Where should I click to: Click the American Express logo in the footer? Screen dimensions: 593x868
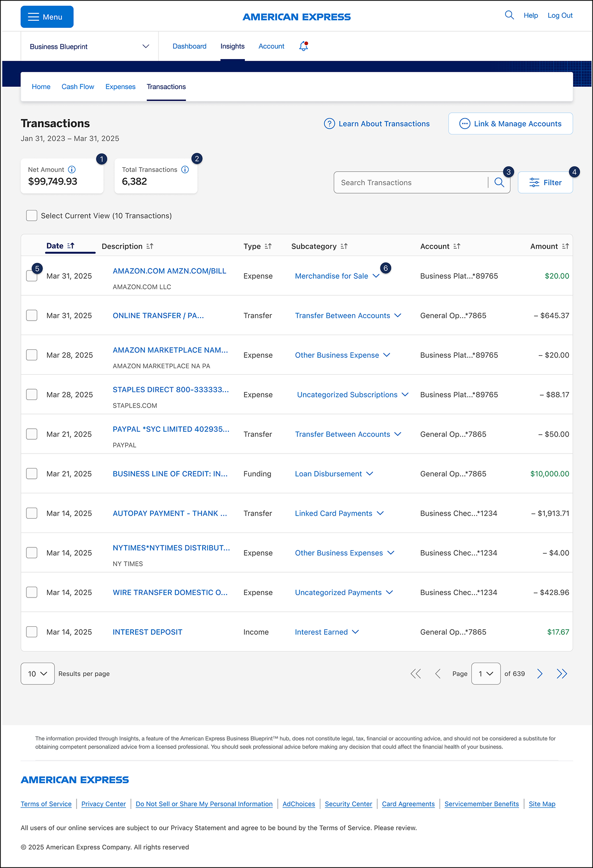[x=74, y=780]
